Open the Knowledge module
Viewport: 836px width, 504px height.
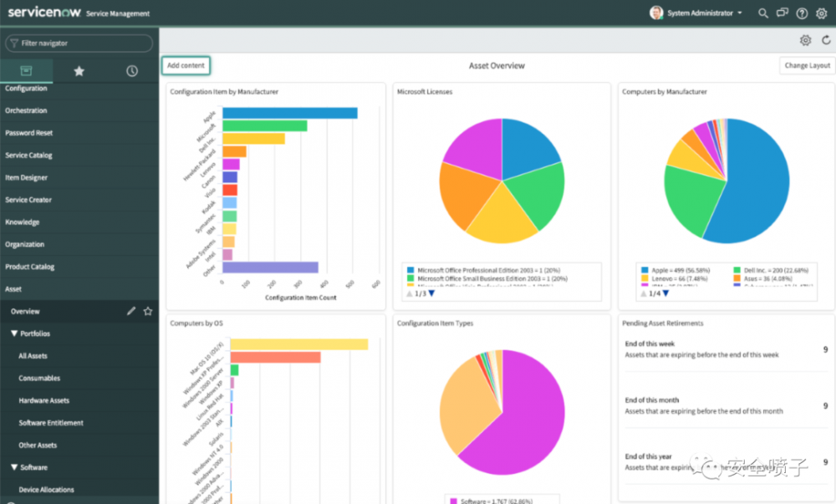tap(23, 222)
